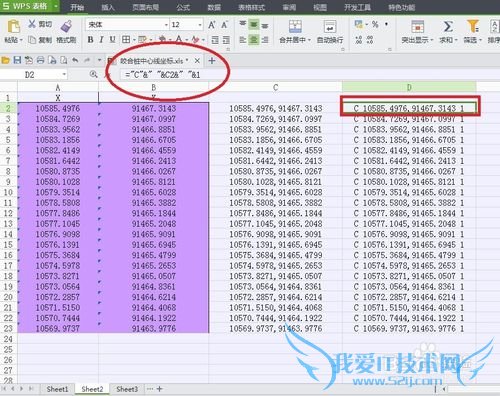Increase font size with the larger A icon

[212, 25]
